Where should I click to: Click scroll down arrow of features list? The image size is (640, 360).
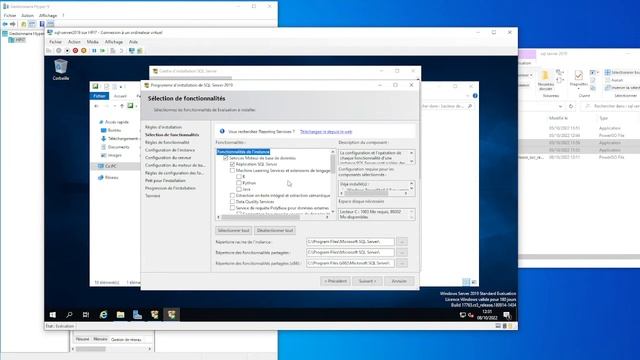coord(333,212)
